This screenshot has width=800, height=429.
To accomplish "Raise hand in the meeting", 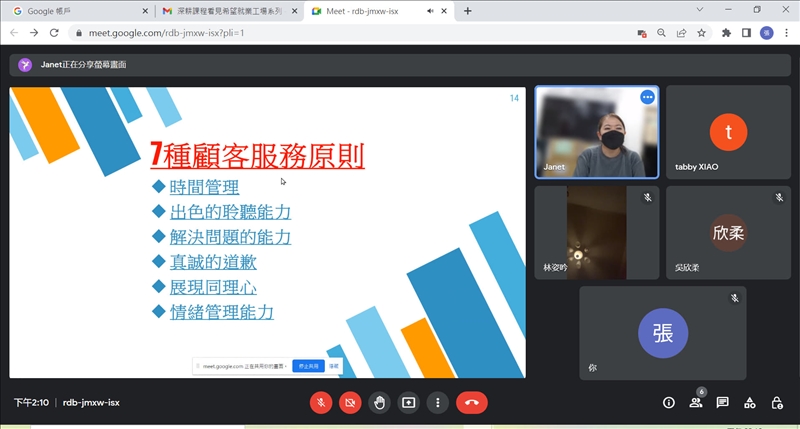I will coord(379,402).
